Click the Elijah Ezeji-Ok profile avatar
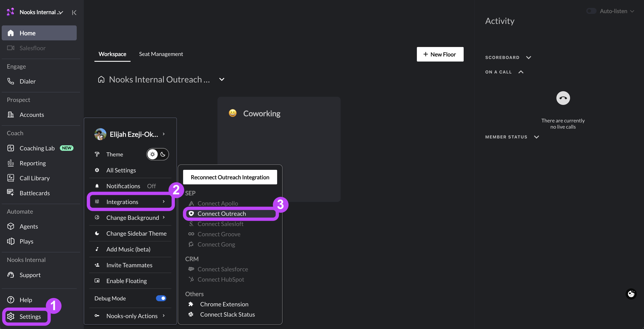The image size is (644, 329). 100,134
